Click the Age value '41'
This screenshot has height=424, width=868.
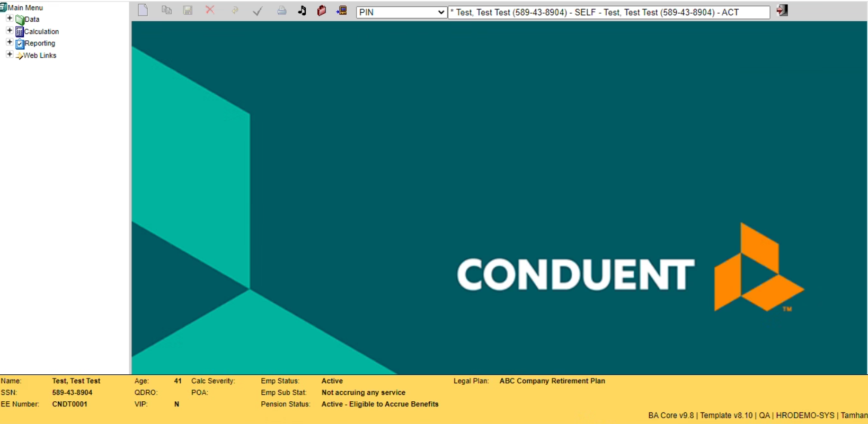(x=178, y=381)
